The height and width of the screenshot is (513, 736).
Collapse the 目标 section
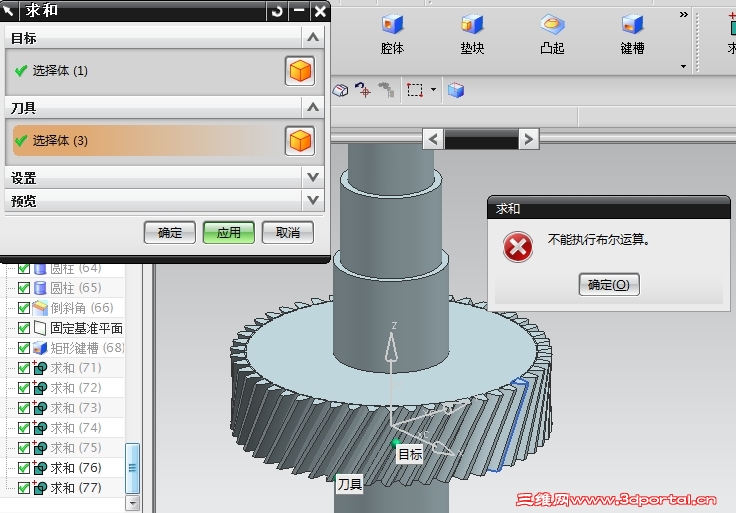313,38
